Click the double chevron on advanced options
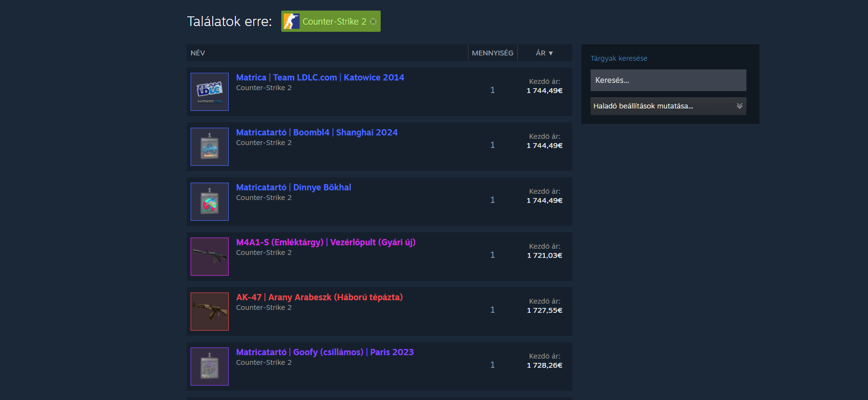This screenshot has width=868, height=400. [x=739, y=106]
